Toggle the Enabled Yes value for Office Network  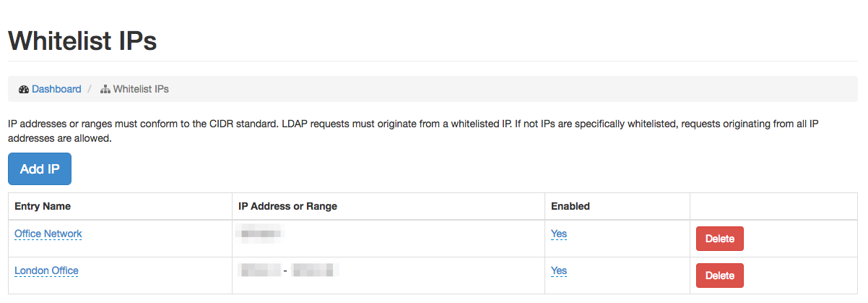click(x=559, y=234)
